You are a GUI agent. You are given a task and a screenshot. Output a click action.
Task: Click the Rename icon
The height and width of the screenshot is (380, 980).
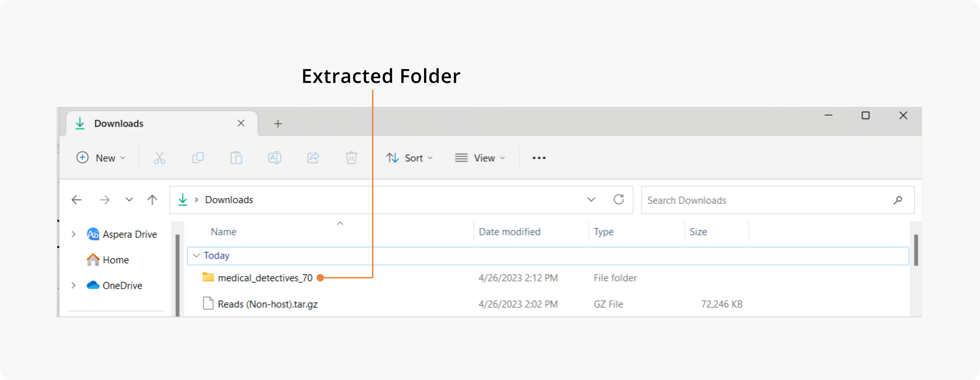tap(275, 158)
